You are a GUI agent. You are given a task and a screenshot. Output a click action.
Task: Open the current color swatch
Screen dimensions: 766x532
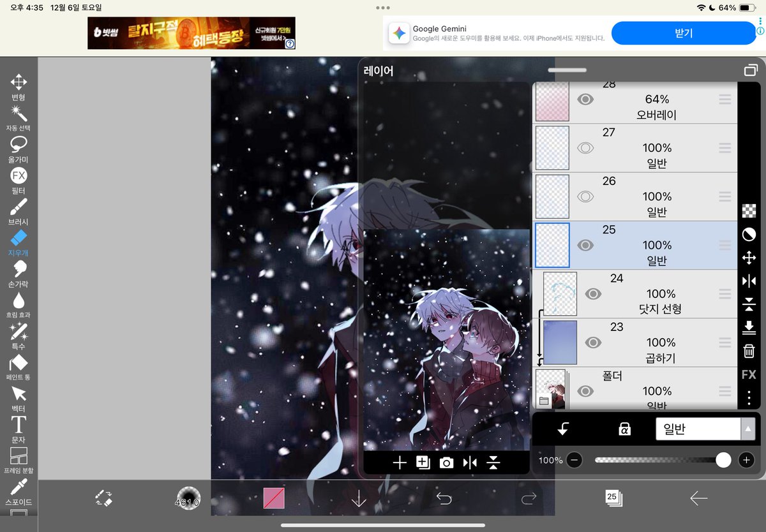274,498
